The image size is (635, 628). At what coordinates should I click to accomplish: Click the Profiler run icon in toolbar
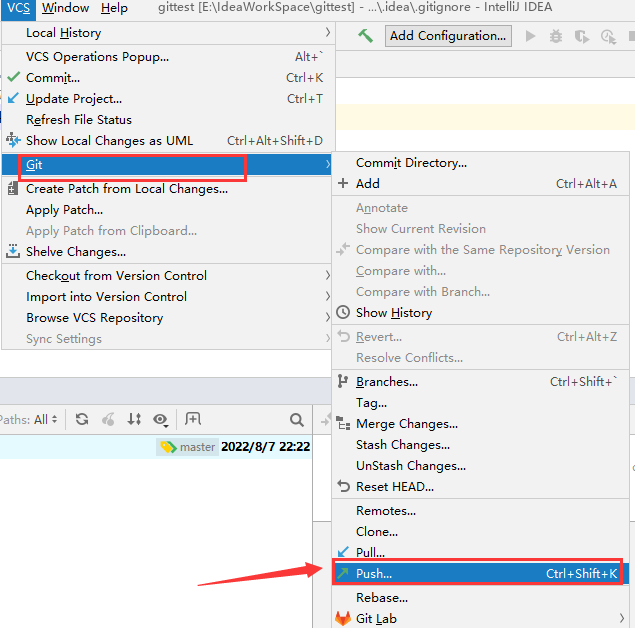click(608, 37)
